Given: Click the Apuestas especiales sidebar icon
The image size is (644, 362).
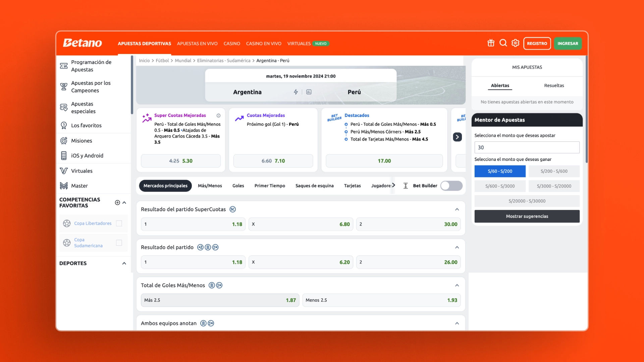Looking at the screenshot, I should pos(64,108).
